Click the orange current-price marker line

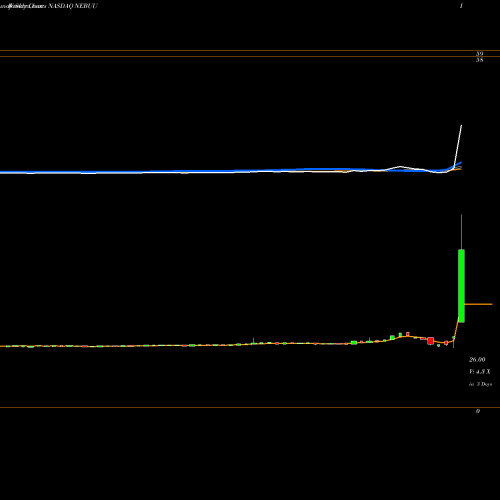(x=478, y=304)
